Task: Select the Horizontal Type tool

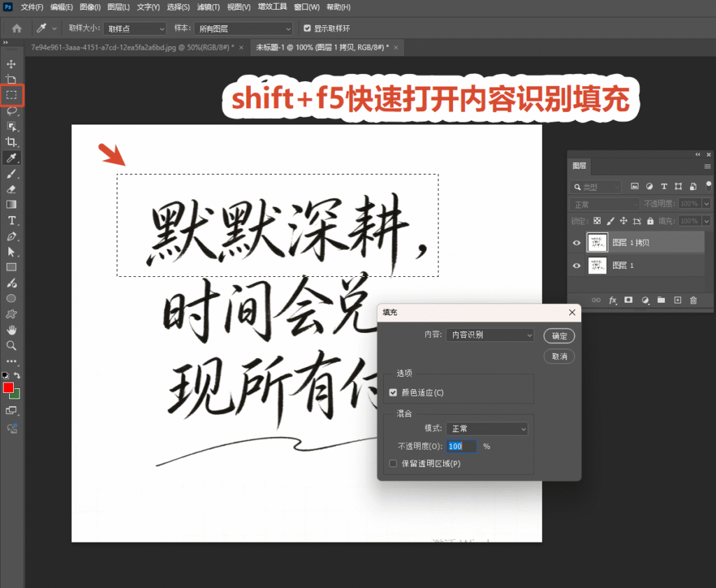Action: click(x=11, y=220)
